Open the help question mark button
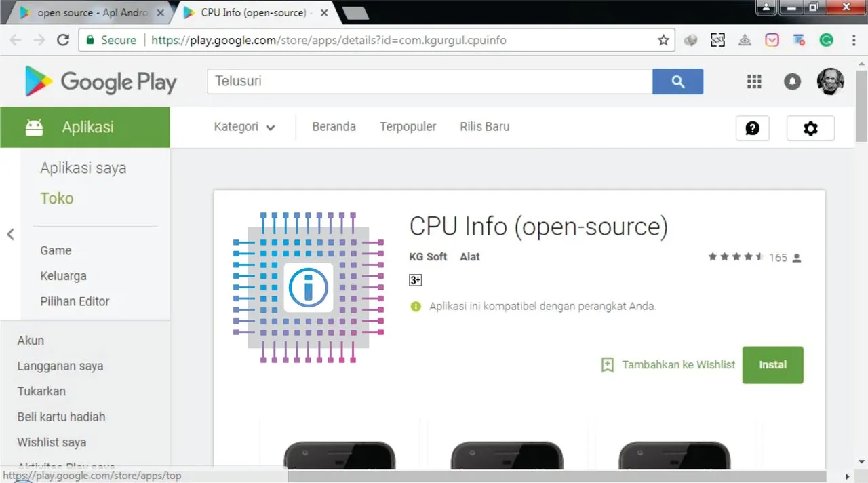This screenshot has height=483, width=868. pyautogui.click(x=753, y=128)
